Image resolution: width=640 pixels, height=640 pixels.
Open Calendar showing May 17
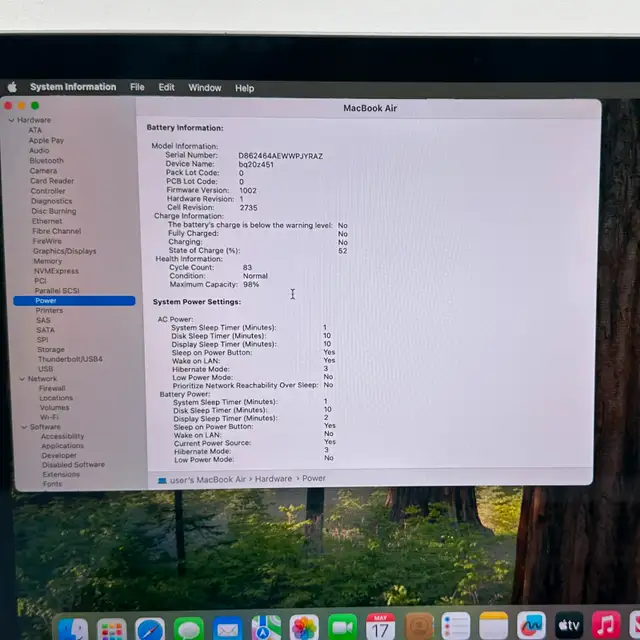[x=380, y=627]
